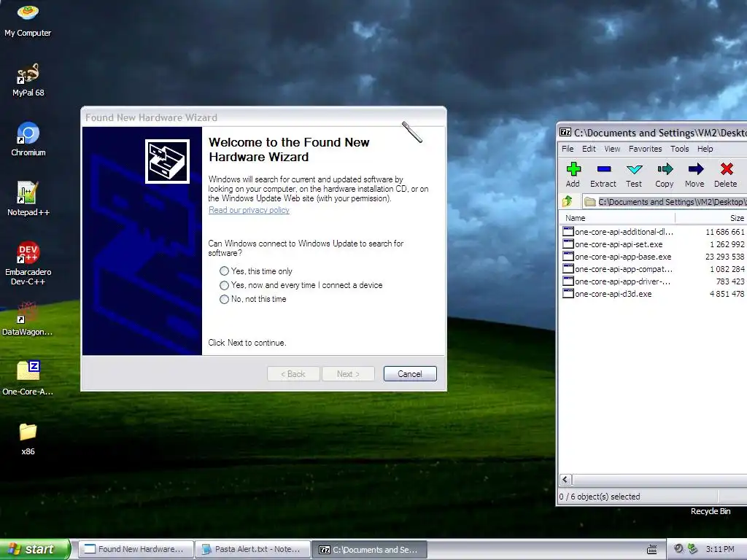The height and width of the screenshot is (560, 747).
Task: Click the Add button in 7-Zip toolbar
Action: [573, 175]
